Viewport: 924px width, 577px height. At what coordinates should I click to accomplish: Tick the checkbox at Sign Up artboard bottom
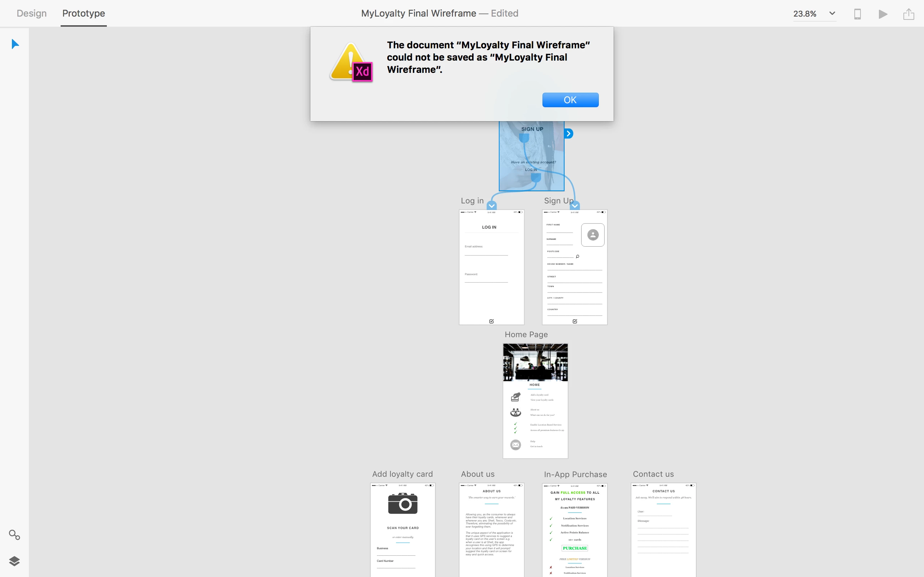[575, 321]
